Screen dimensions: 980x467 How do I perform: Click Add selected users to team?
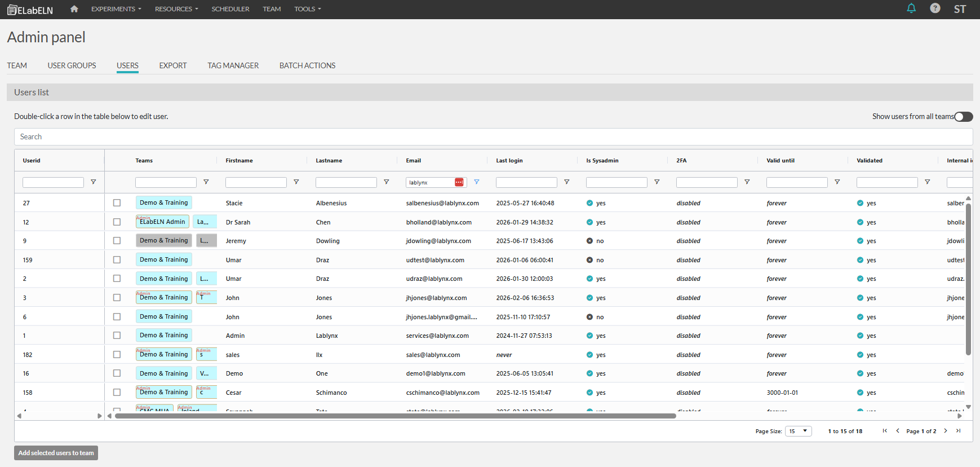pos(56,453)
